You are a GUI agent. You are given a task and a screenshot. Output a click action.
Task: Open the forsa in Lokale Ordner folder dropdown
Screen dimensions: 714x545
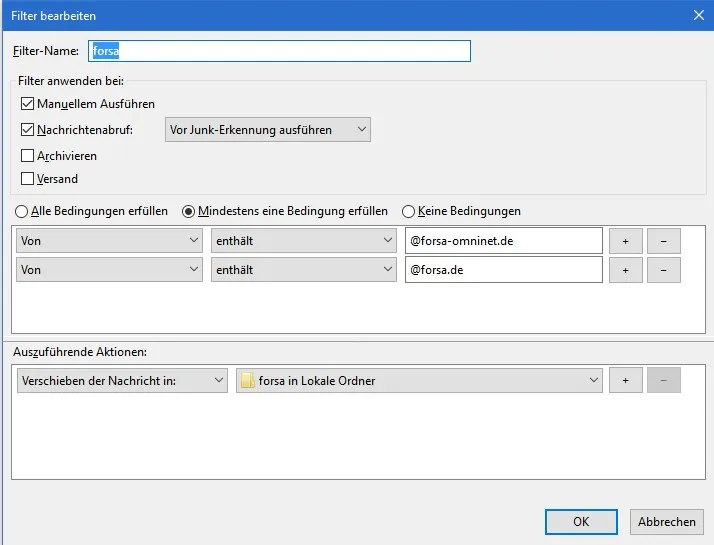pyautogui.click(x=419, y=380)
